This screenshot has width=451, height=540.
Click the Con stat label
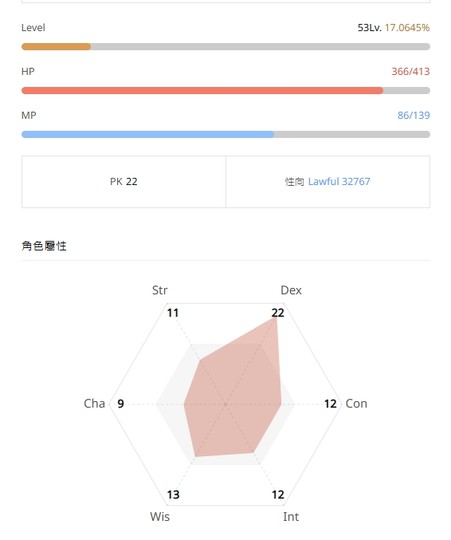pyautogui.click(x=356, y=404)
